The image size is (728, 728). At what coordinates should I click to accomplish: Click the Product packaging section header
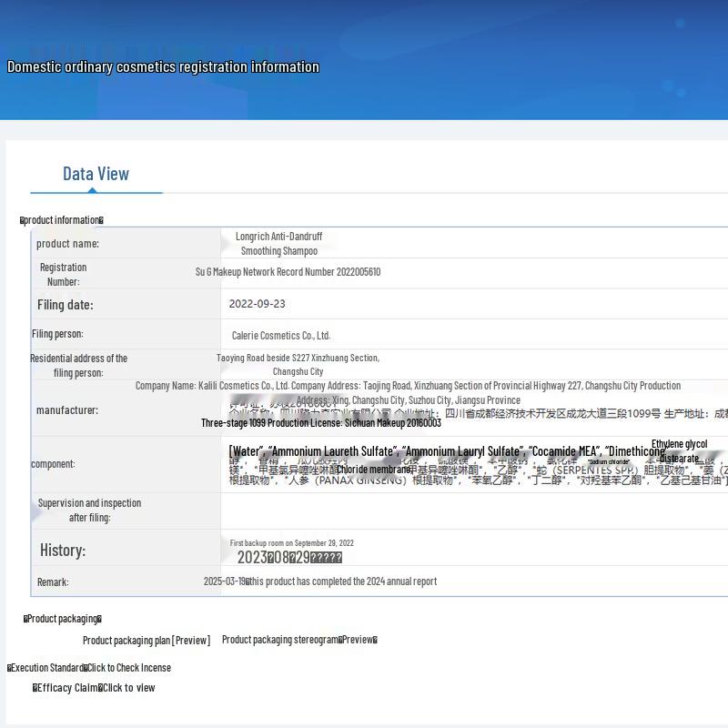[x=63, y=619]
